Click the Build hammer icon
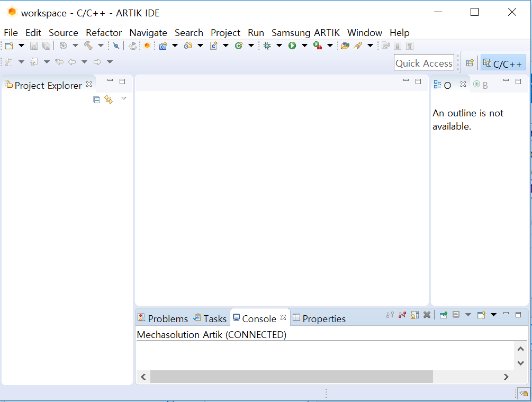Image resolution: width=532 pixels, height=402 pixels. click(x=88, y=45)
